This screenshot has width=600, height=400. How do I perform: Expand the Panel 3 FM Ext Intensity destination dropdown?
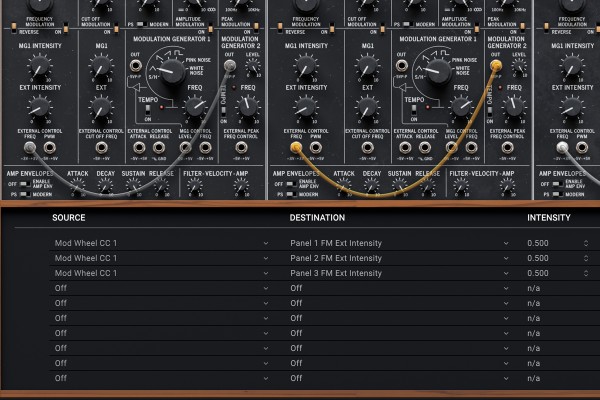pyautogui.click(x=400, y=273)
